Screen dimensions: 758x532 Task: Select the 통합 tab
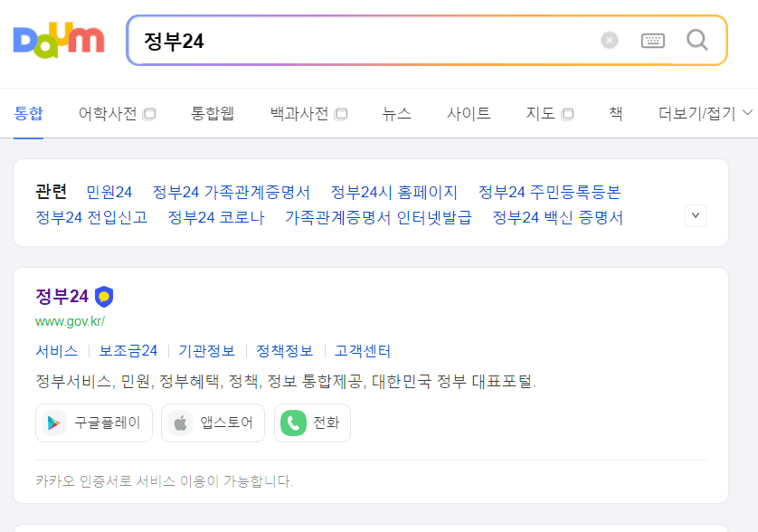coord(28,113)
